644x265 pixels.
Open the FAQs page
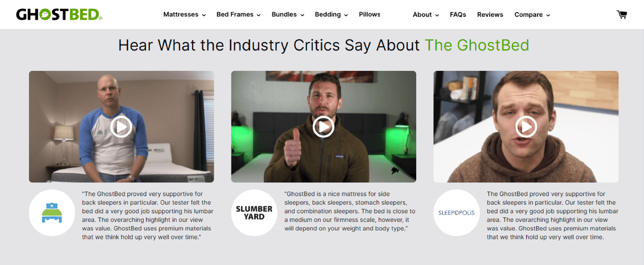pyautogui.click(x=458, y=14)
